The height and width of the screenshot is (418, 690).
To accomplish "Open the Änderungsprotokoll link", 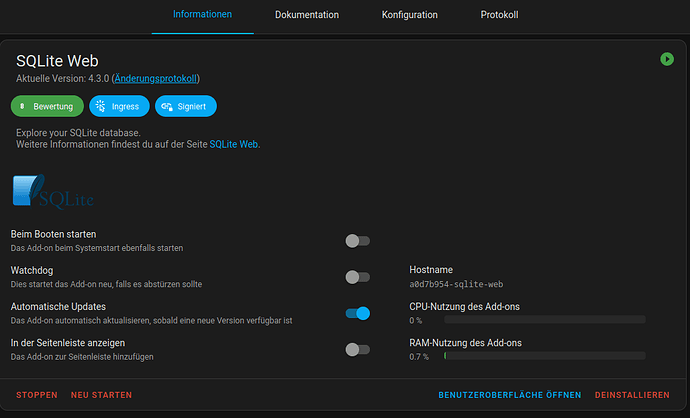I will [x=155, y=79].
